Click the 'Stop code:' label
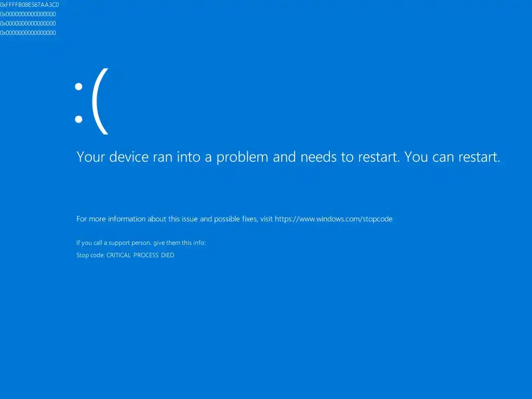The width and height of the screenshot is (532, 399). click(x=90, y=255)
